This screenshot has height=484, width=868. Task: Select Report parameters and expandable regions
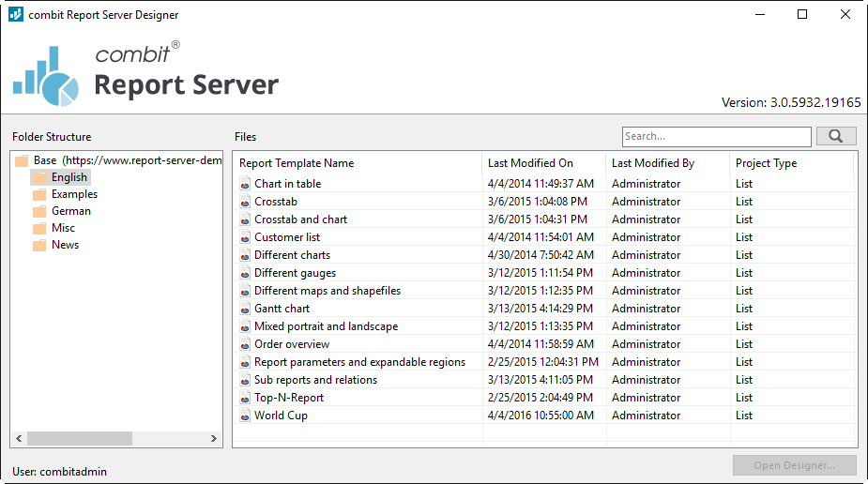click(359, 362)
